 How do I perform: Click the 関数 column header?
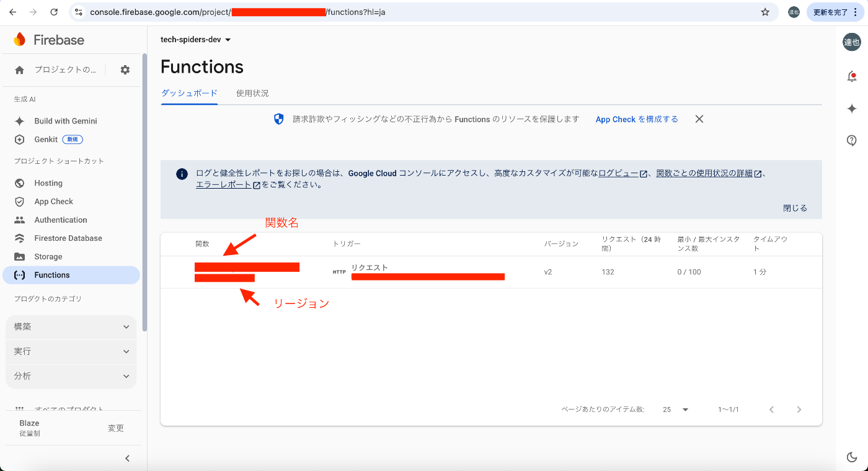[x=202, y=244]
